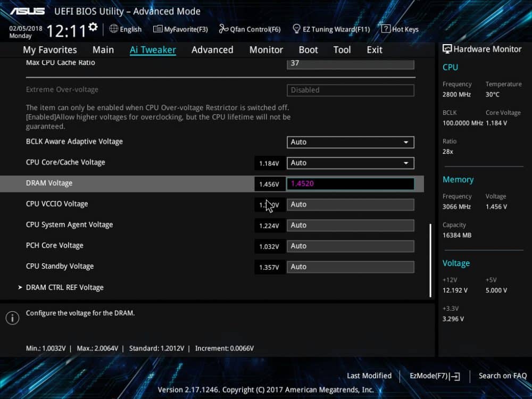Click the 12:11 clock display
The image size is (532, 399).
(66, 31)
